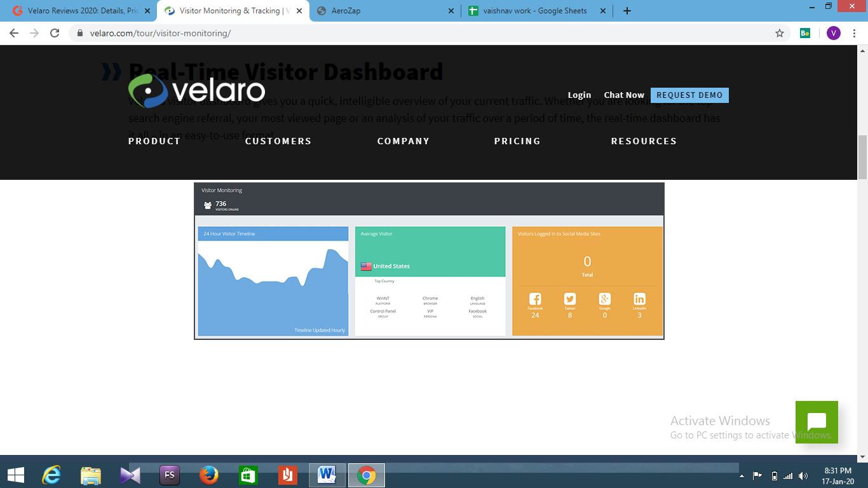The width and height of the screenshot is (868, 488).
Task: Click the Velaro logo
Action: [x=196, y=90]
